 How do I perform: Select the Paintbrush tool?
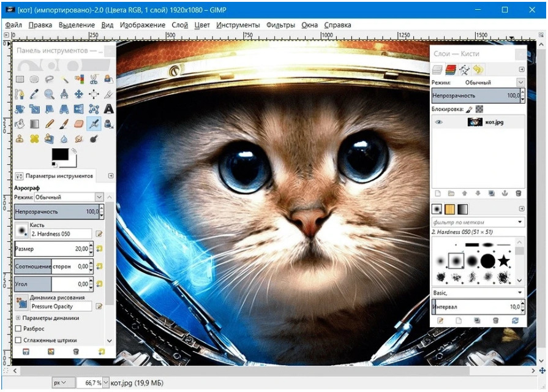[64, 124]
